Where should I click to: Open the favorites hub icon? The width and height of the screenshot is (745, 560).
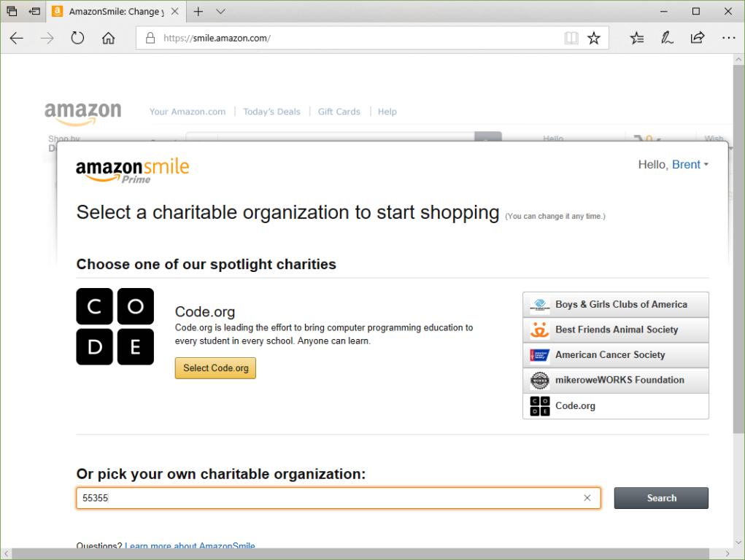(x=636, y=39)
